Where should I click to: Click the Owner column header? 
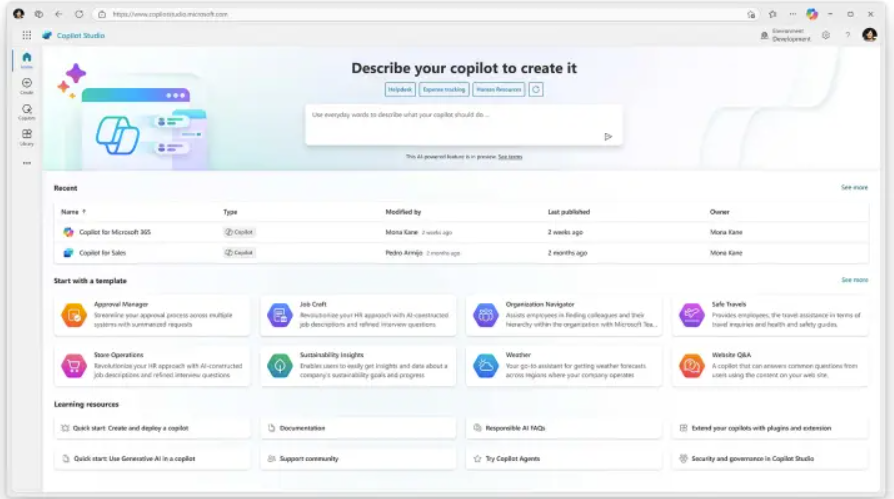pos(720,212)
